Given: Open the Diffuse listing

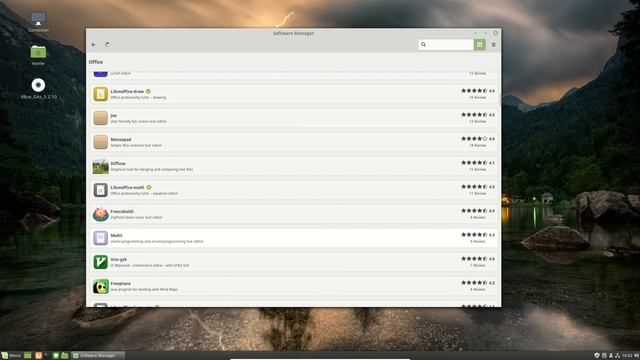Looking at the screenshot, I should point(294,166).
